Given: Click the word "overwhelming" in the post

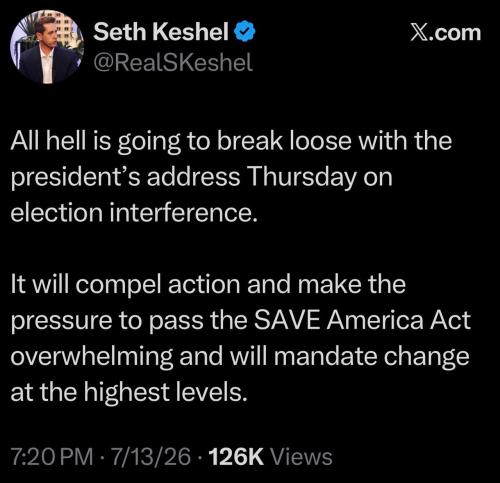Looking at the screenshot, I should point(92,357).
